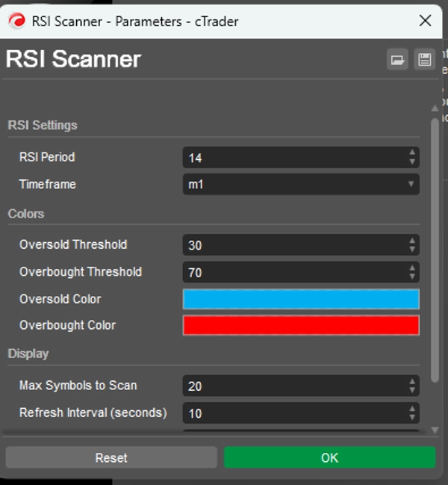Click the Refresh Interval field showing 10
The height and width of the screenshot is (485, 448).
[301, 413]
